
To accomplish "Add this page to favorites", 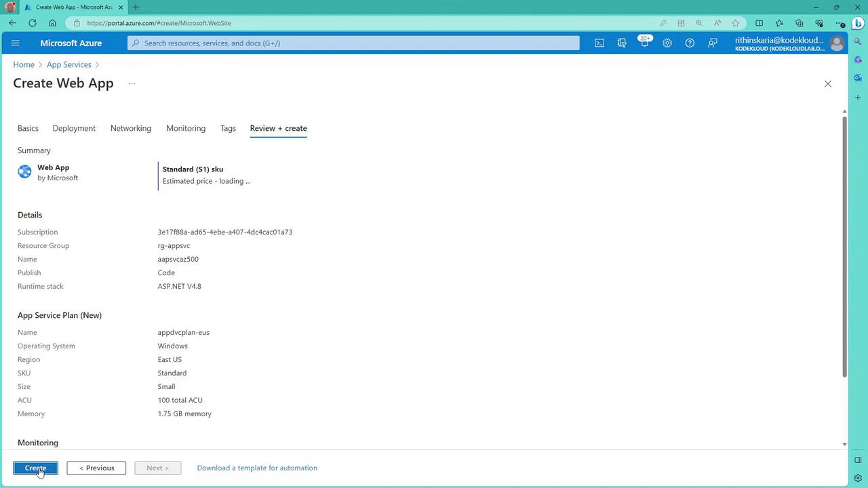I will coord(736,23).
